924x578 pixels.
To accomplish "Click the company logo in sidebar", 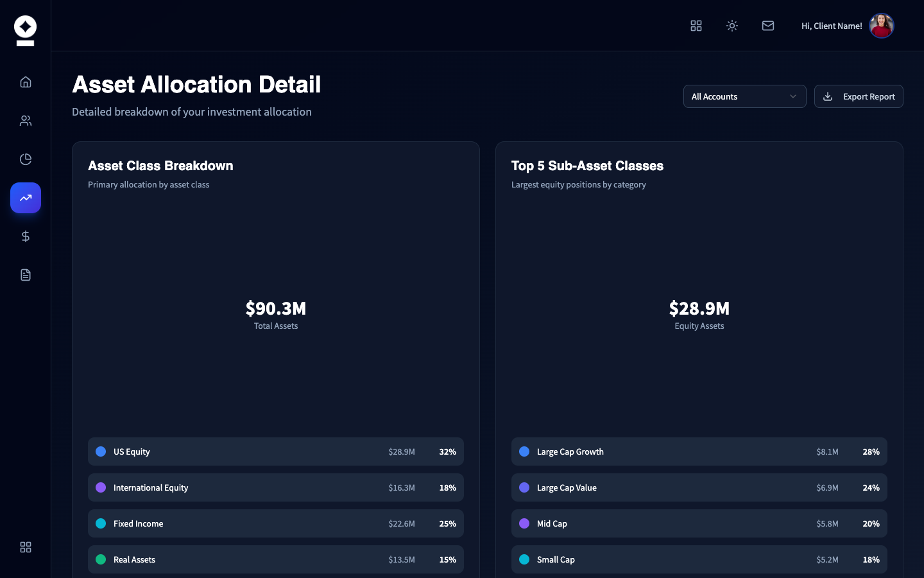I will tap(26, 30).
